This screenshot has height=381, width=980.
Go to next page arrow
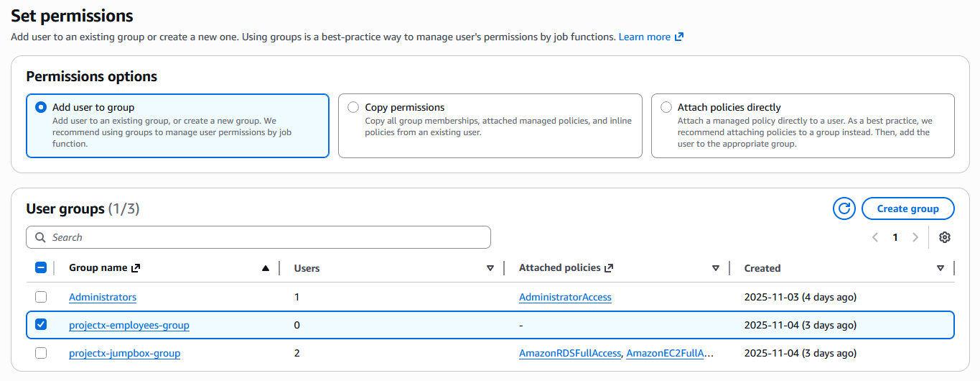915,237
